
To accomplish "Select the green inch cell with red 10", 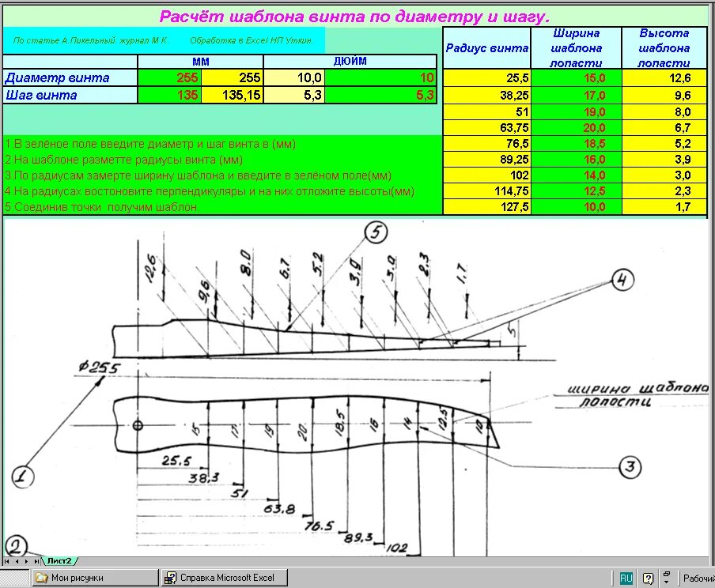I will tap(380, 77).
